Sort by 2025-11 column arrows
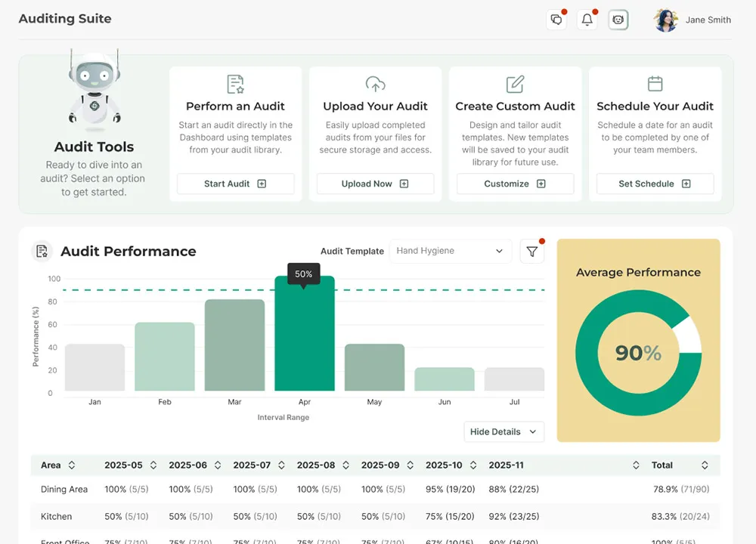 tap(636, 465)
